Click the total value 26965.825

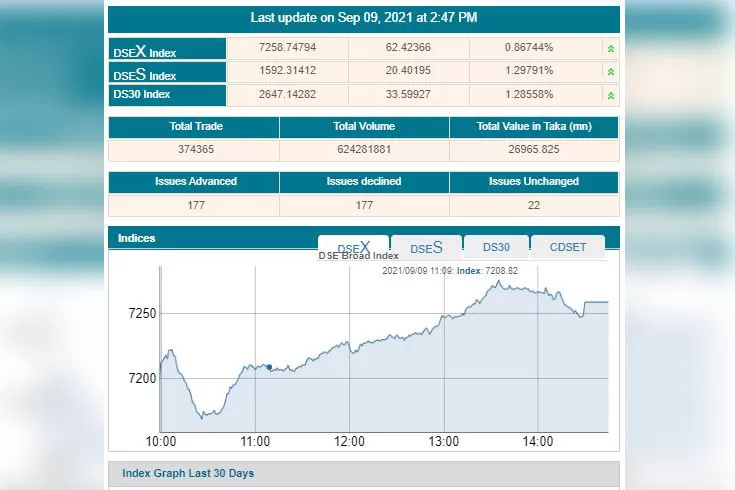tap(534, 150)
